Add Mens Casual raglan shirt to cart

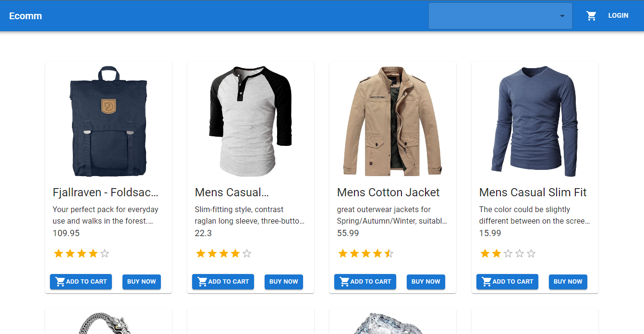tap(223, 282)
